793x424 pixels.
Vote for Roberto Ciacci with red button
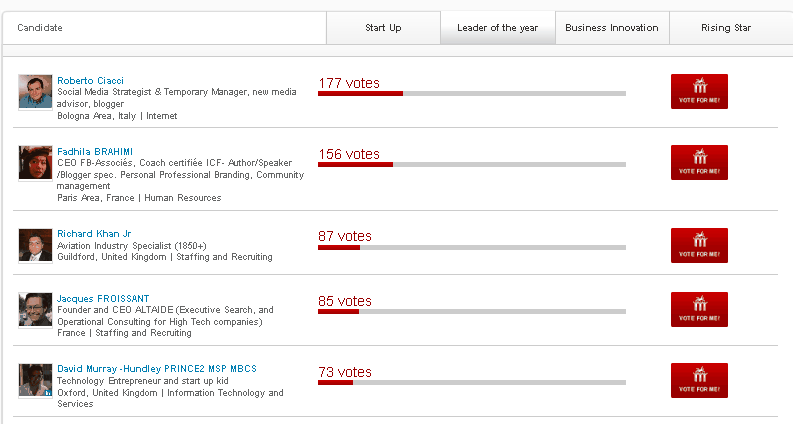[699, 92]
